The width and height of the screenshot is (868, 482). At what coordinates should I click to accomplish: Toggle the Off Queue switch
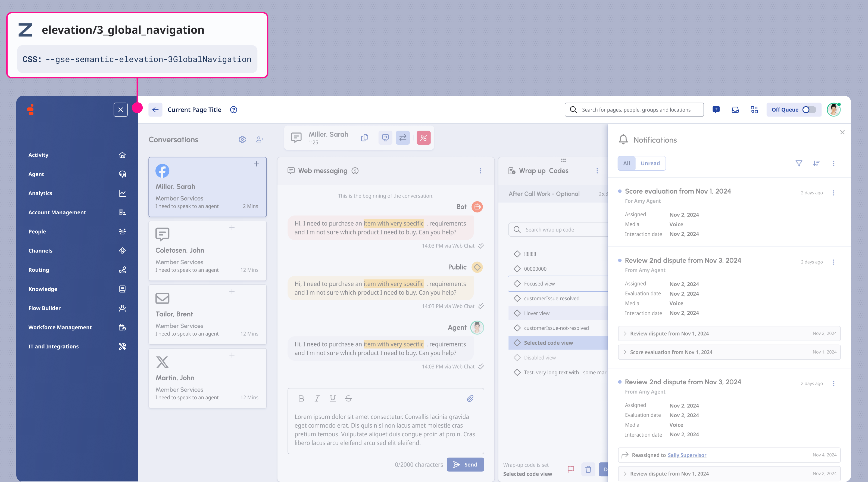point(809,110)
